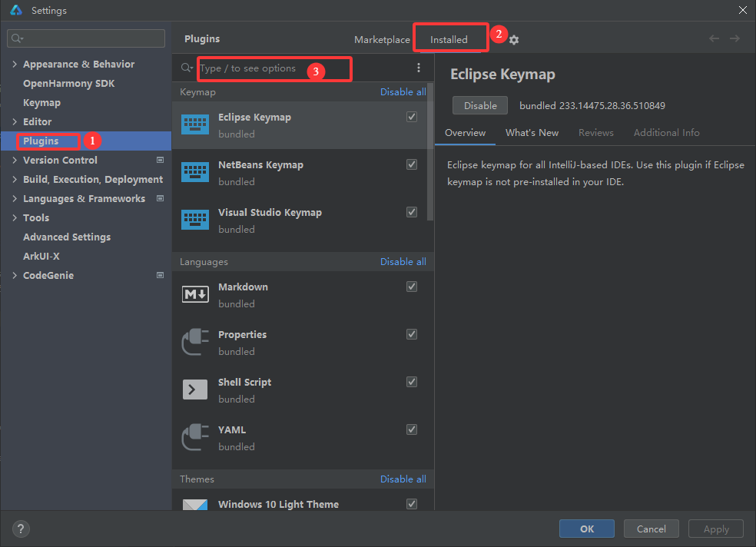Confirm settings with the OK button

(x=587, y=529)
